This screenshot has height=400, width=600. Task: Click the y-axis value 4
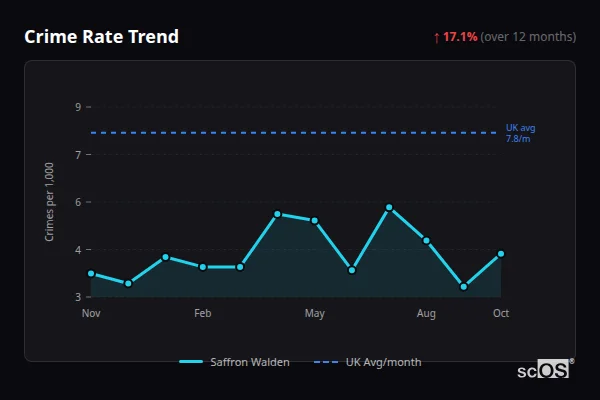coord(78,250)
